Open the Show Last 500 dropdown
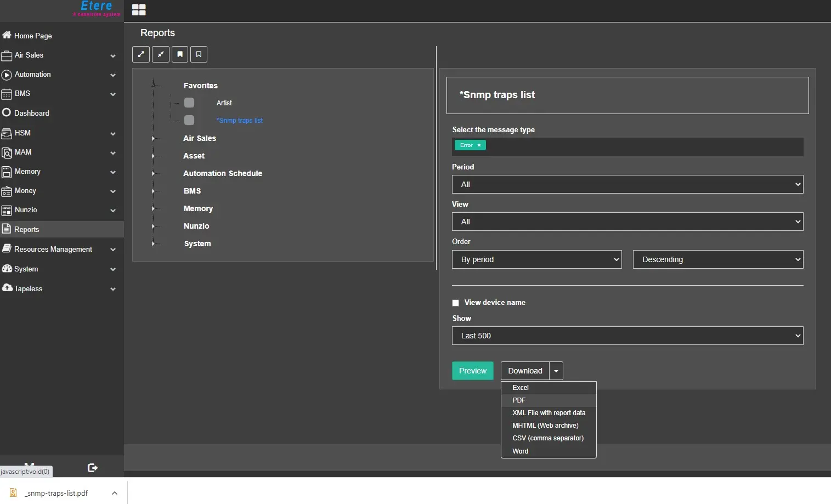This screenshot has height=504, width=831. 627,336
